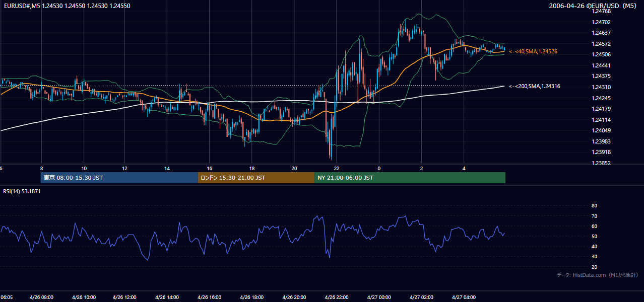
Task: Click hour label 14 under the price chart
Action: pyautogui.click(x=167, y=169)
